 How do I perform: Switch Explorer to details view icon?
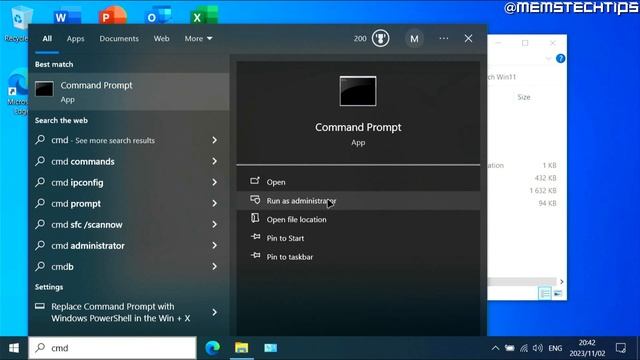pyautogui.click(x=544, y=293)
